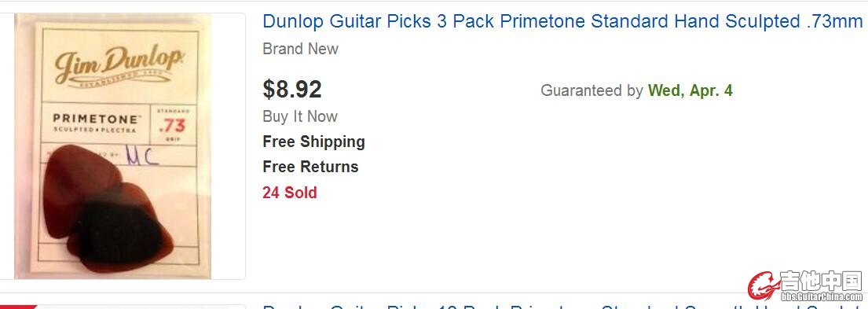Click the 吉他中国 watermark text
The width and height of the screenshot is (868, 309).
click(822, 281)
